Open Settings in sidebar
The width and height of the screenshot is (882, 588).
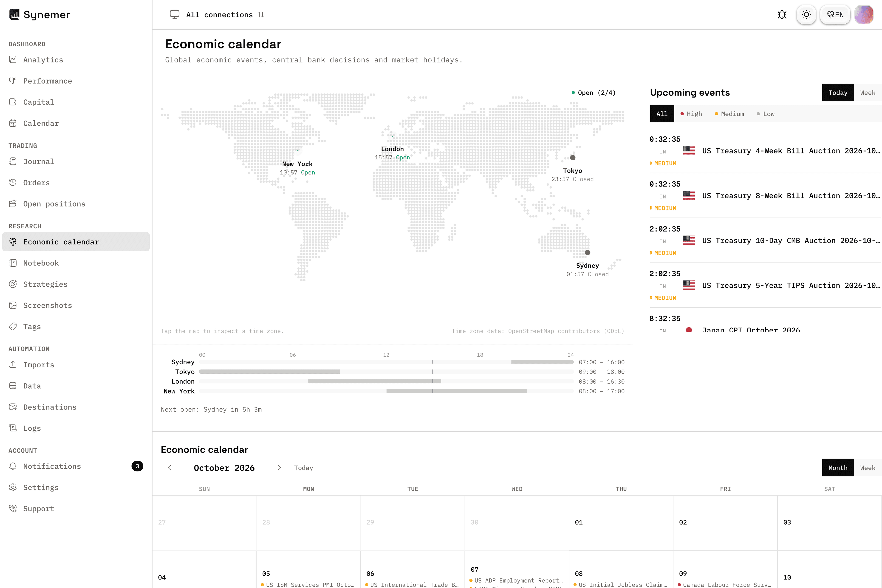click(76, 487)
